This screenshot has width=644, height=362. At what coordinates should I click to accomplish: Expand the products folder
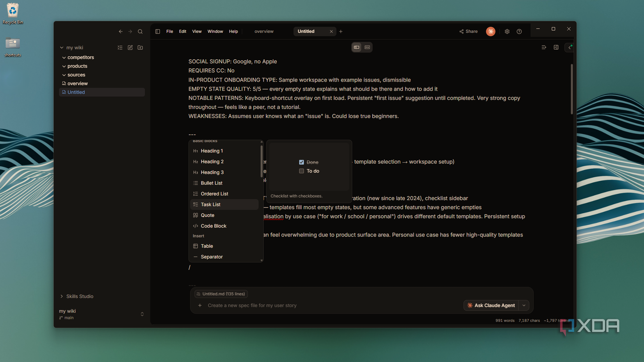(x=64, y=66)
